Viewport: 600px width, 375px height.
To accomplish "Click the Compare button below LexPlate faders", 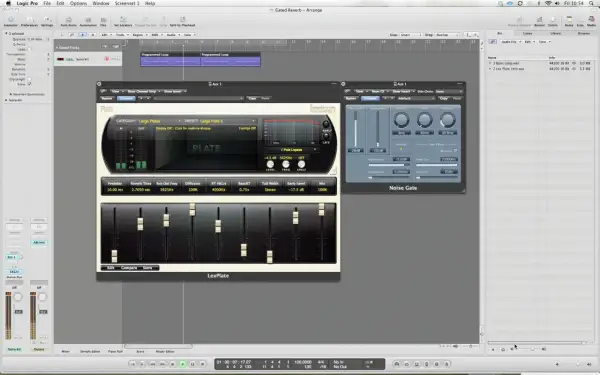I will pos(129,268).
